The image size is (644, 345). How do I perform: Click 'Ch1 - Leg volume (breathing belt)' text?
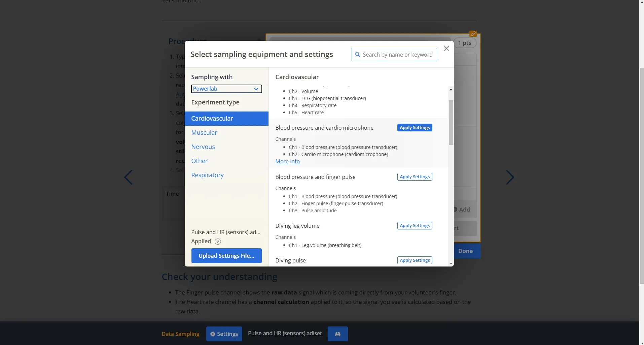tap(325, 245)
